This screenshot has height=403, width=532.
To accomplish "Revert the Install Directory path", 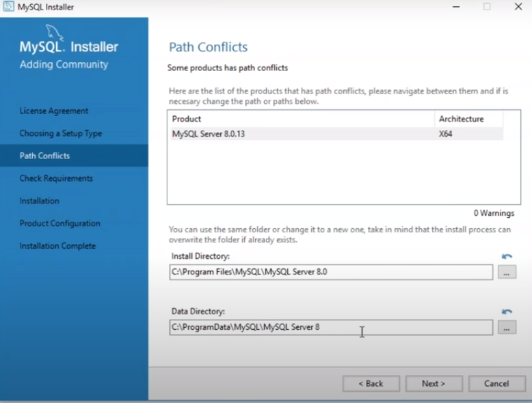I will pos(507,256).
